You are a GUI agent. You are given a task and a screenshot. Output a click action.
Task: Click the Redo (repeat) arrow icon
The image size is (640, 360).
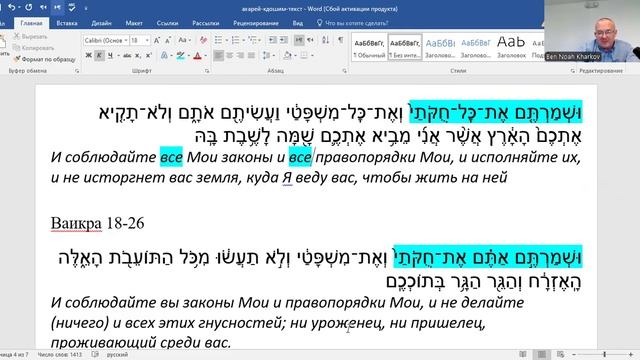29,7
